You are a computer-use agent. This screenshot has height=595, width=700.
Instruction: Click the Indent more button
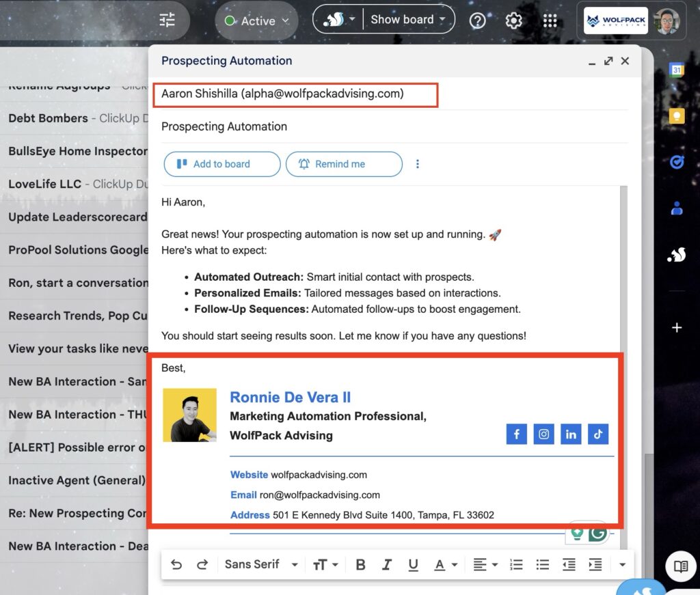[595, 565]
